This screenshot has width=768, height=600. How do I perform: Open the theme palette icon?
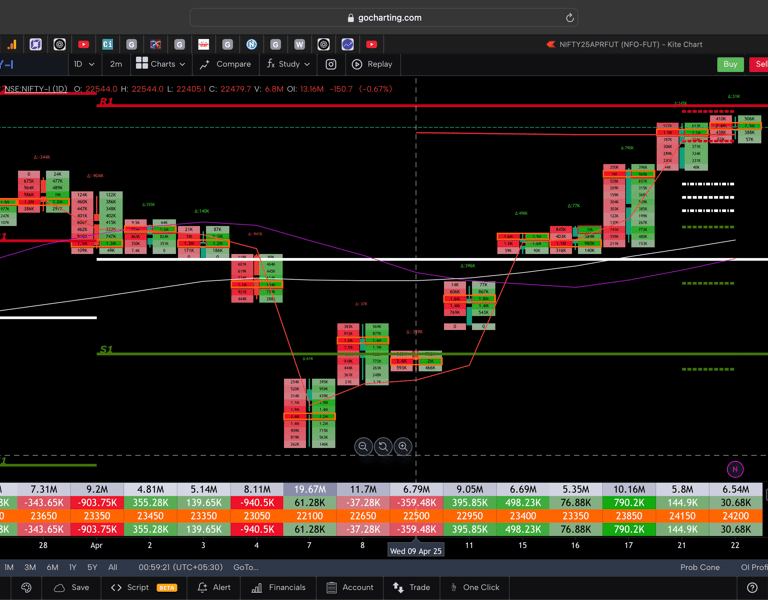[x=26, y=587]
